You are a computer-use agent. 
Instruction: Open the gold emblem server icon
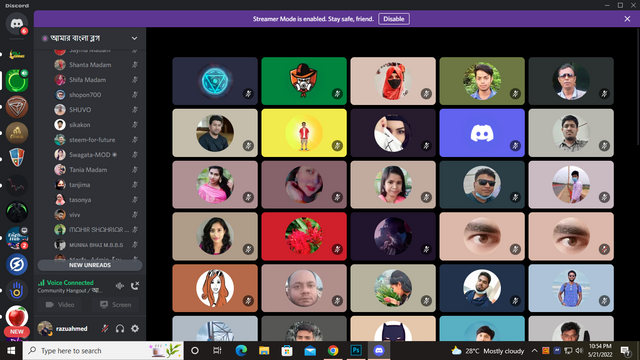pos(16,133)
